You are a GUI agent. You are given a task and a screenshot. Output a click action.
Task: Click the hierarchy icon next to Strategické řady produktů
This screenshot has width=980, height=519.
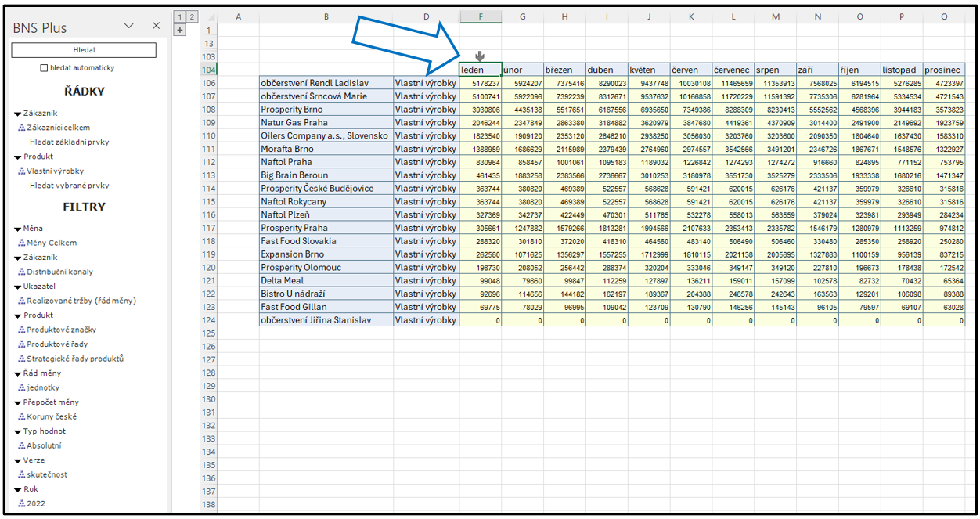click(22, 359)
